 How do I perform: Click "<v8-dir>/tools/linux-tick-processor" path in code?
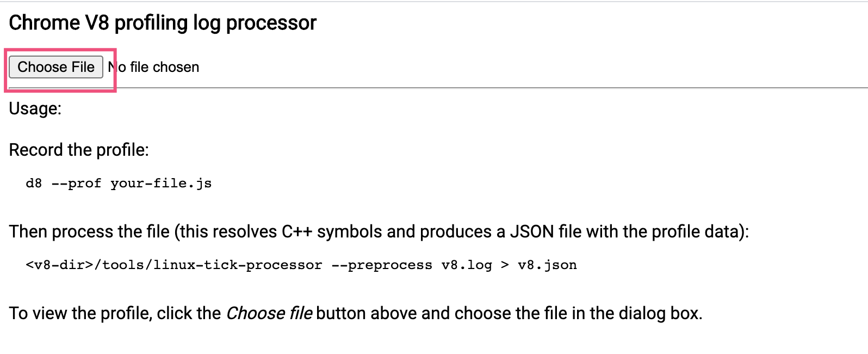174,265
